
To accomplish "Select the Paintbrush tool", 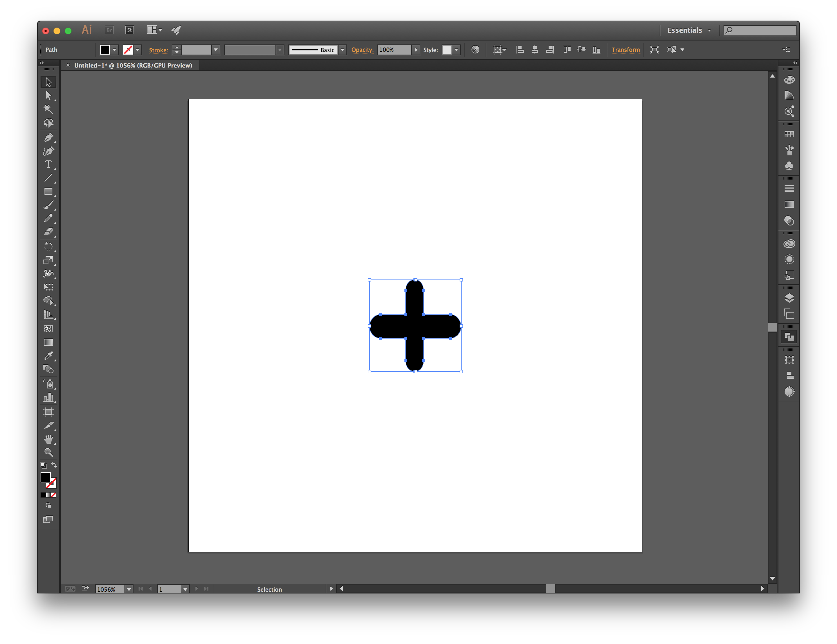I will [x=48, y=205].
